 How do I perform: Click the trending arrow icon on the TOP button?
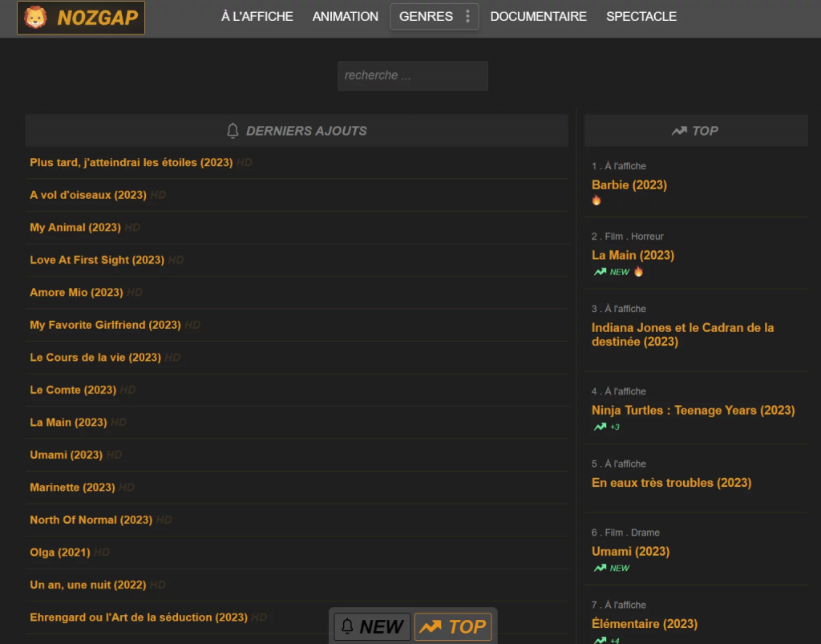431,626
